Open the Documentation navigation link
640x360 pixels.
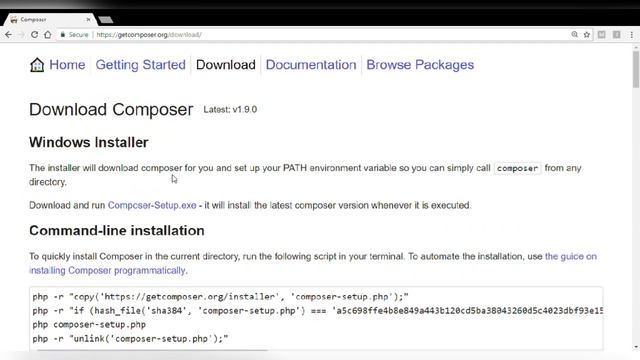(311, 64)
